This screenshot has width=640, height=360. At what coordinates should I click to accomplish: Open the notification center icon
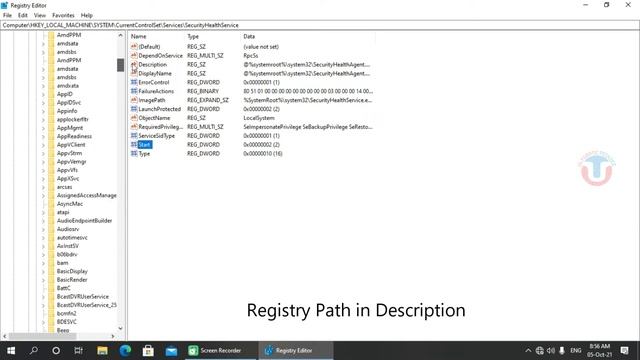tap(624, 351)
